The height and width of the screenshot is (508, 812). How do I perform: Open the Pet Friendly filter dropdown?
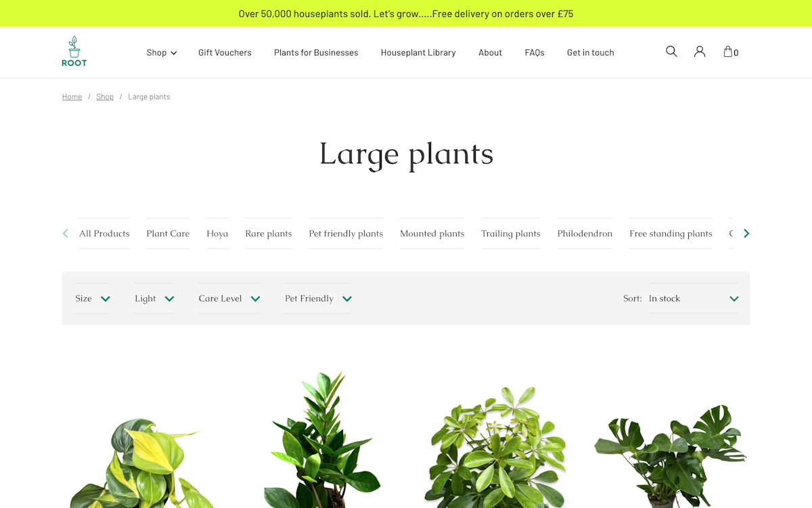click(318, 299)
